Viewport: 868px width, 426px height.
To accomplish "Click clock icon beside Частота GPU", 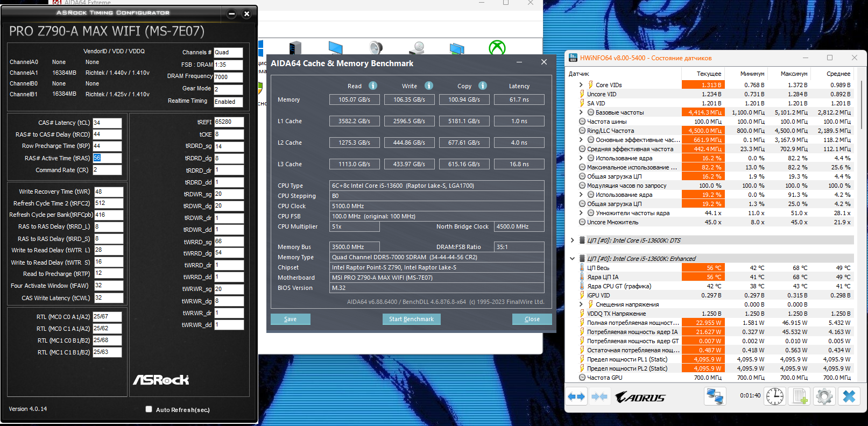I will point(582,378).
